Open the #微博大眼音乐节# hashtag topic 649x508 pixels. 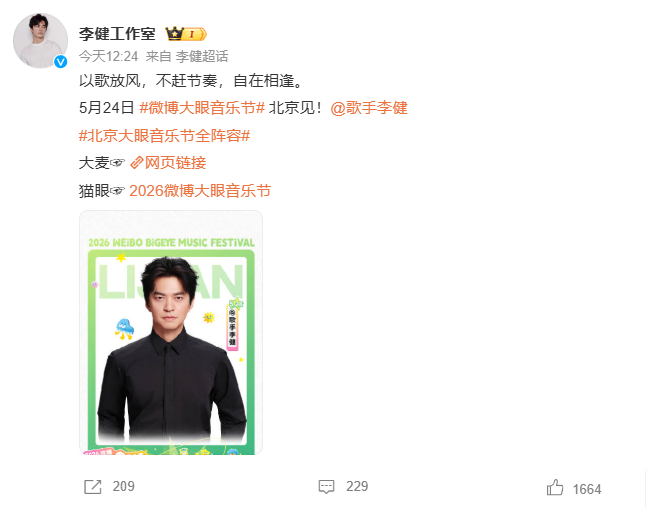[x=202, y=108]
